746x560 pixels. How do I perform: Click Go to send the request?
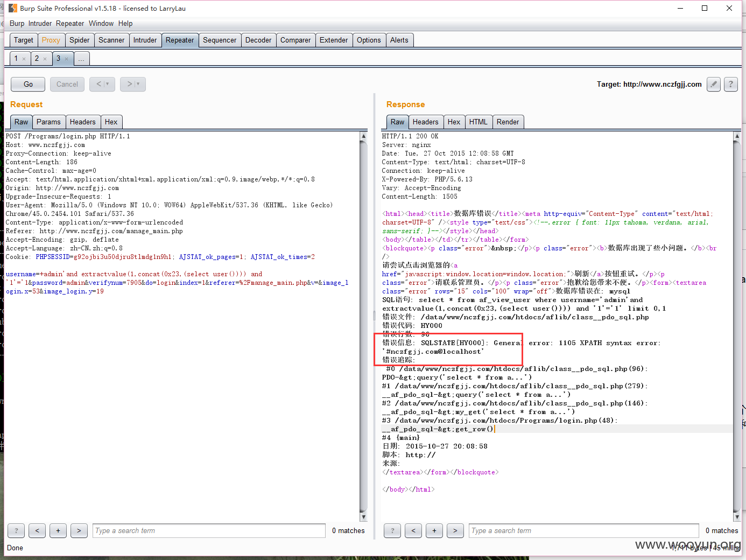click(x=28, y=84)
